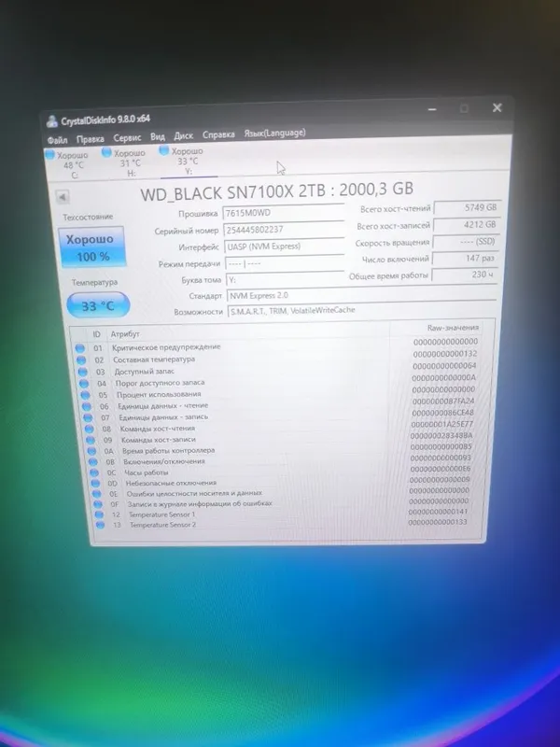Select the Единицы данных - запись row
This screenshot has height=747, width=560.
(281, 415)
